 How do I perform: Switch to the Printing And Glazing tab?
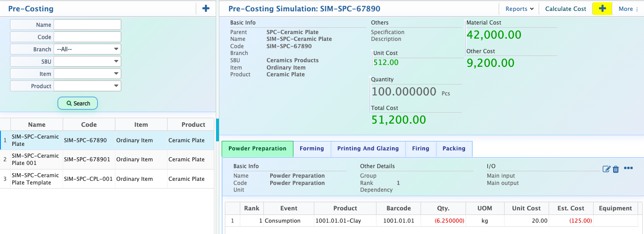click(368, 149)
